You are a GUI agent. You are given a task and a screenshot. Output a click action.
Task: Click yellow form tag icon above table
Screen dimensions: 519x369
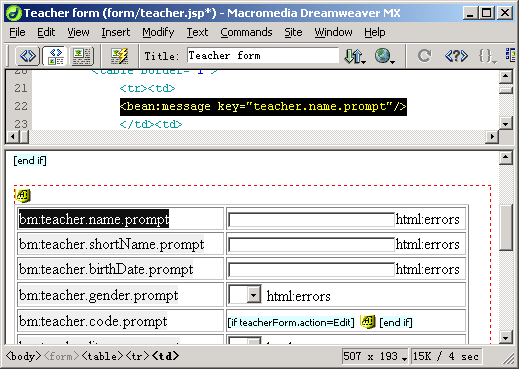pos(23,195)
